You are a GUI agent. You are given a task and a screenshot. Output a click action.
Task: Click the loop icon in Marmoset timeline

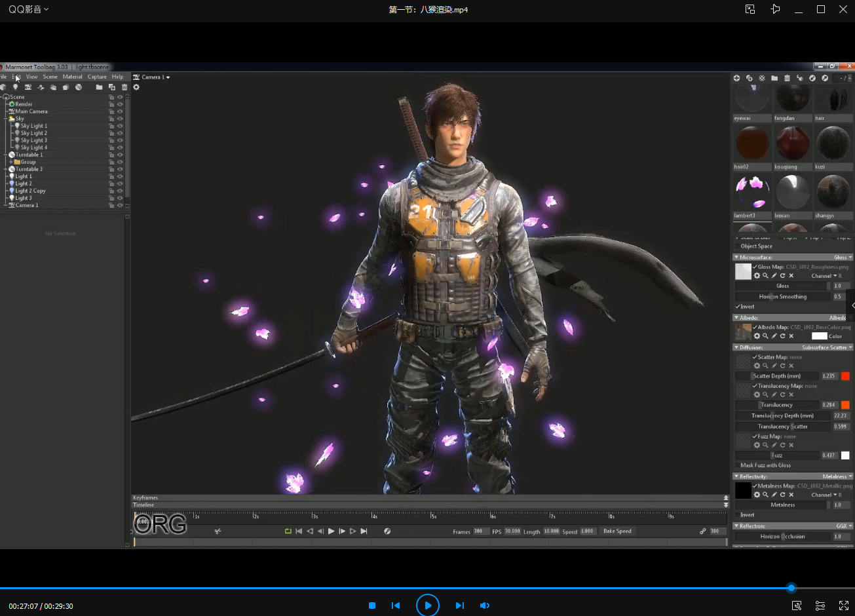pyautogui.click(x=288, y=531)
